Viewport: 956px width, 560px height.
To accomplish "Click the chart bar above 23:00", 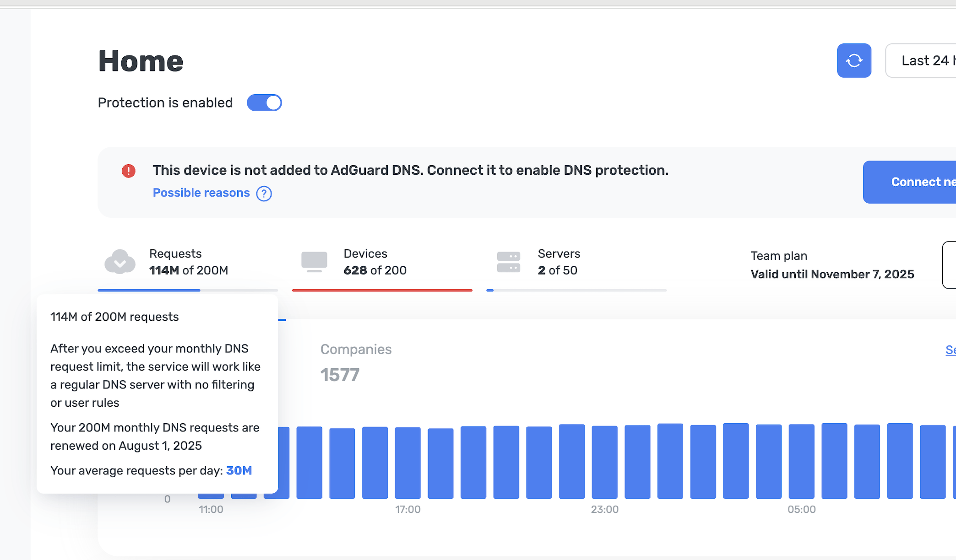I will (x=604, y=462).
